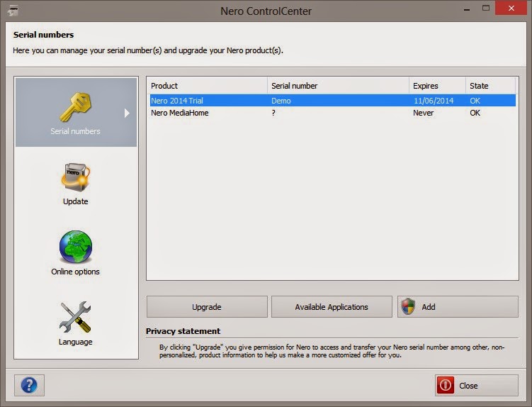Image resolution: width=532 pixels, height=407 pixels.
Task: Open the Language tools icon
Action: tap(75, 317)
